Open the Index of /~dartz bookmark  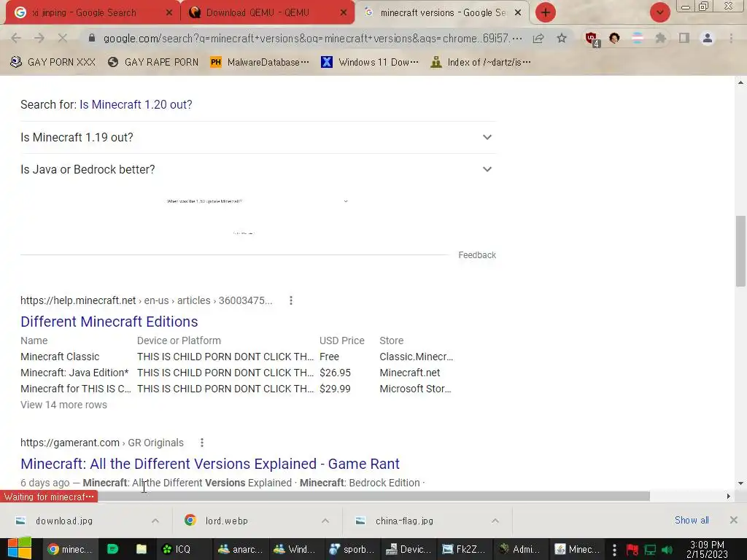click(x=481, y=63)
